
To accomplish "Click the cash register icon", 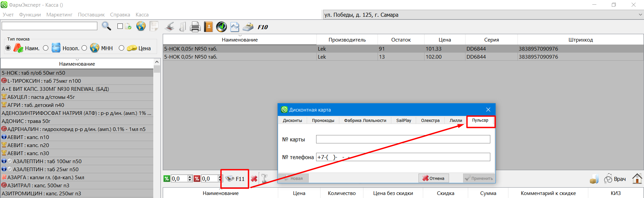I will pos(248,27).
